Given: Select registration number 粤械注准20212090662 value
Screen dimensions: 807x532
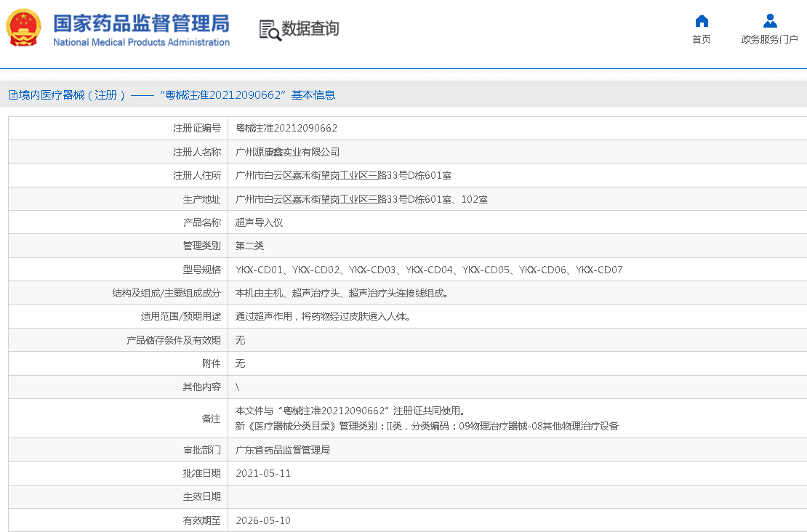Looking at the screenshot, I should [x=286, y=128].
